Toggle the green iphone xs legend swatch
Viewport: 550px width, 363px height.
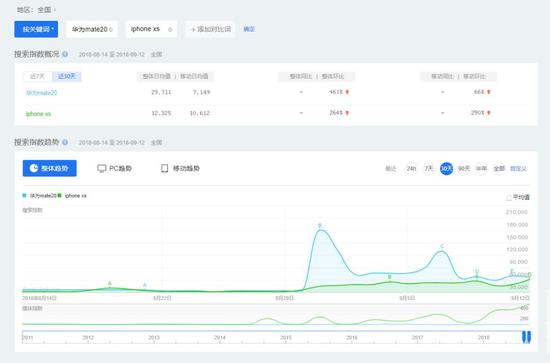point(59,195)
